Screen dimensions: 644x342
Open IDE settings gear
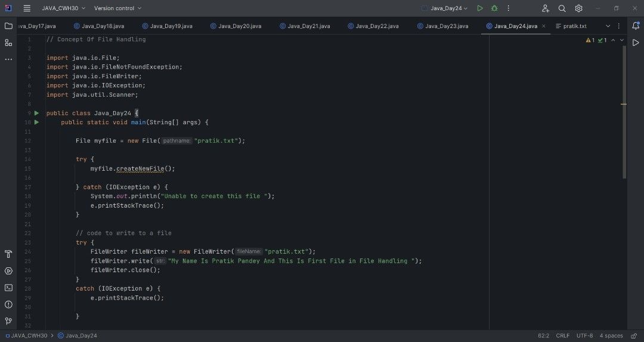[x=578, y=8]
